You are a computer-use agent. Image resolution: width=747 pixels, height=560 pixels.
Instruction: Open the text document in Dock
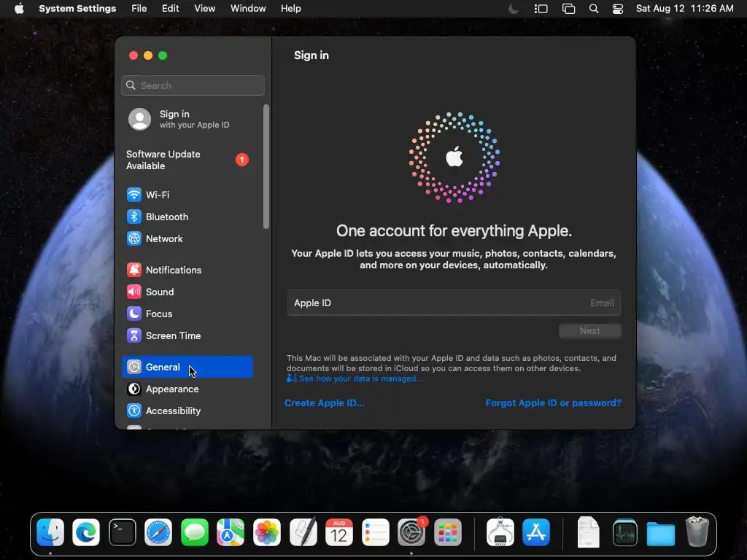tap(589, 532)
